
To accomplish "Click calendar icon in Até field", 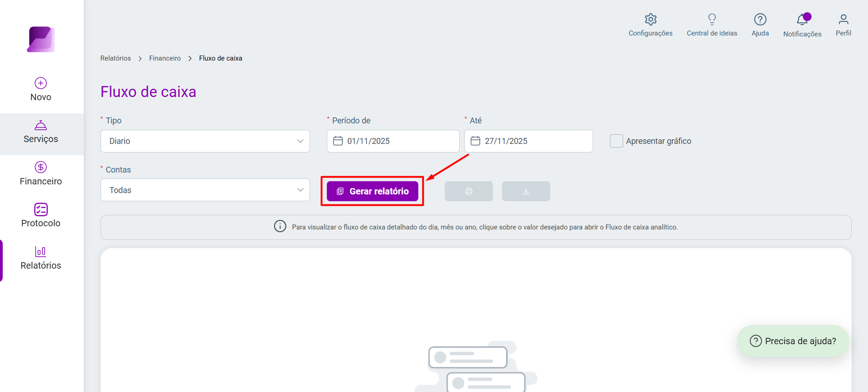I will (x=475, y=141).
